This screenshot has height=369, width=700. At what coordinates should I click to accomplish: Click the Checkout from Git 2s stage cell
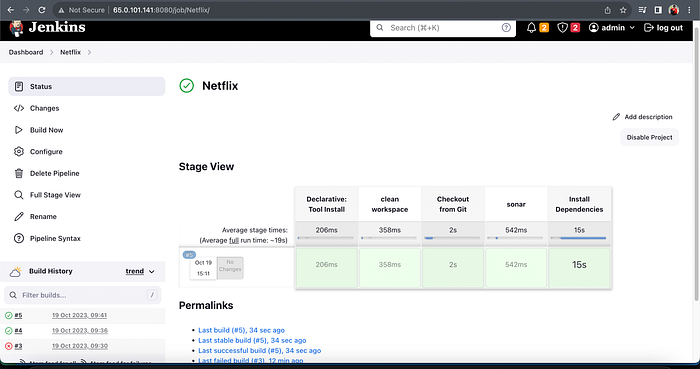coord(453,268)
